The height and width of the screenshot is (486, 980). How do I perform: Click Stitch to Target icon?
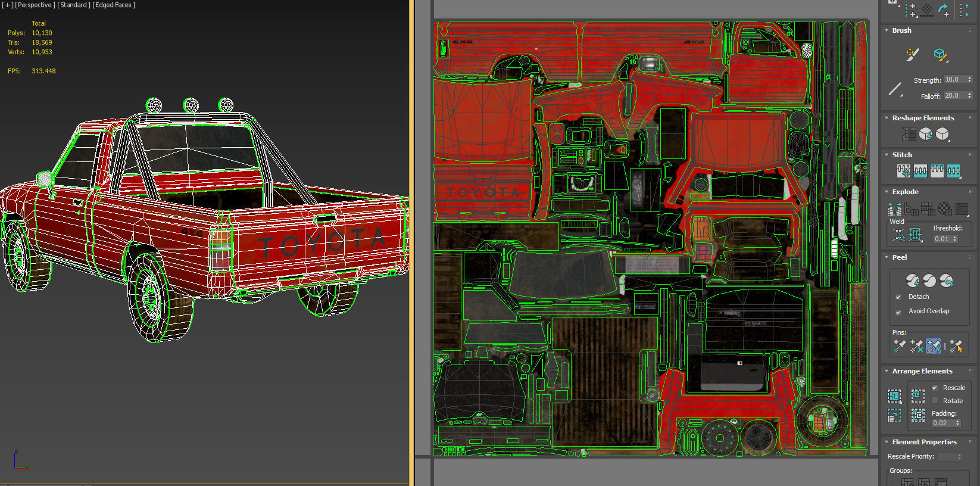point(904,172)
